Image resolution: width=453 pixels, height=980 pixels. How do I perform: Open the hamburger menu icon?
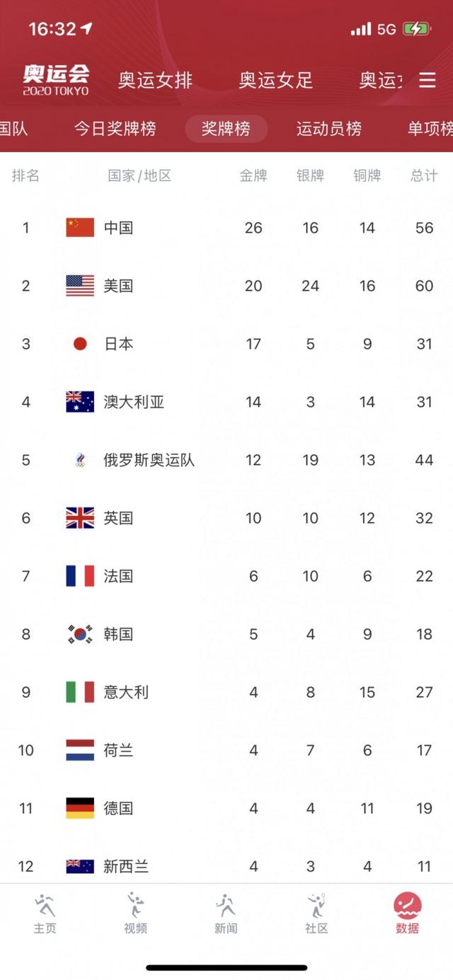[x=427, y=80]
